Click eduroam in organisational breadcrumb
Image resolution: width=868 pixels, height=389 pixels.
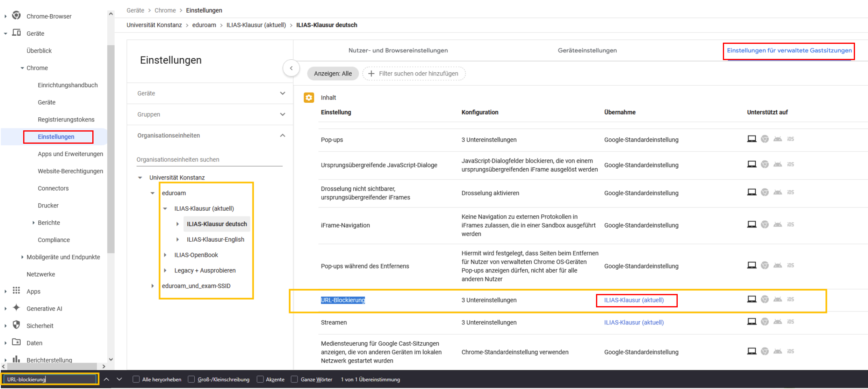coord(204,25)
